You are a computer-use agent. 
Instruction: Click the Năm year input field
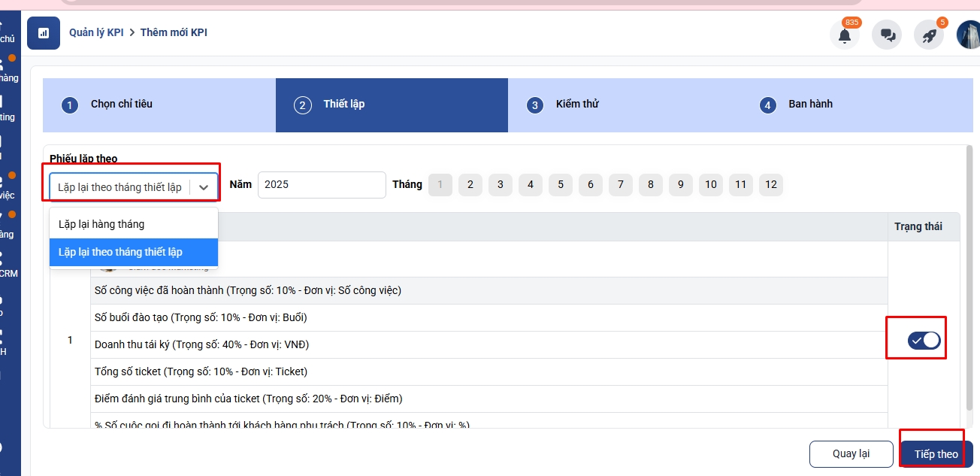322,185
